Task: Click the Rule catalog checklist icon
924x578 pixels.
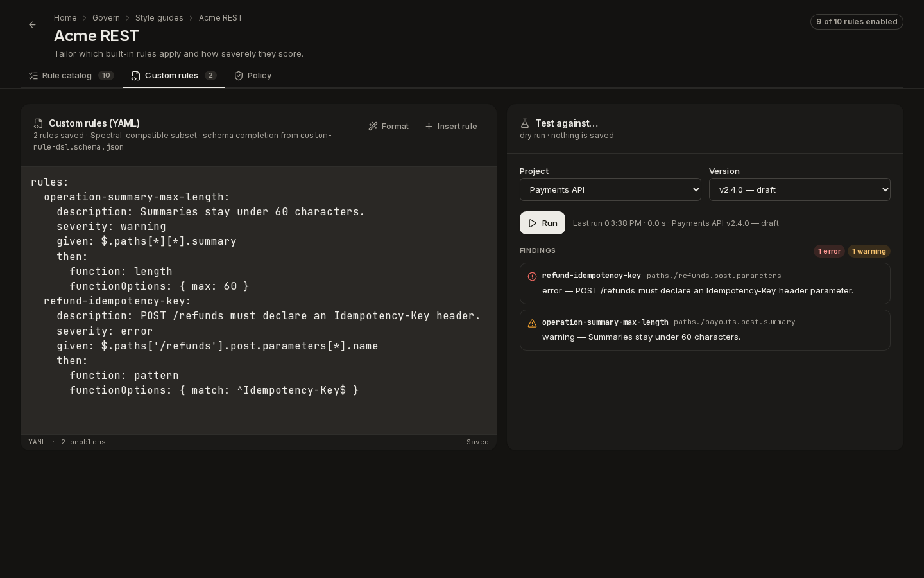Action: [x=33, y=76]
